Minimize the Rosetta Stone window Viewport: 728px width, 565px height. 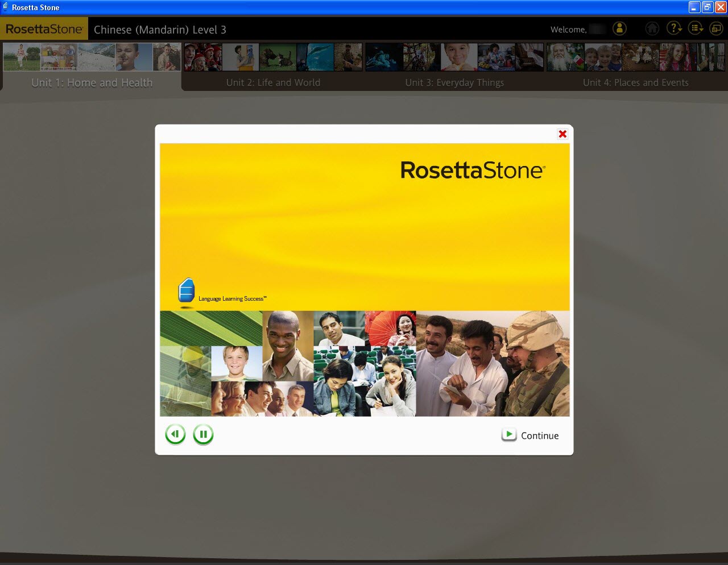(x=694, y=7)
